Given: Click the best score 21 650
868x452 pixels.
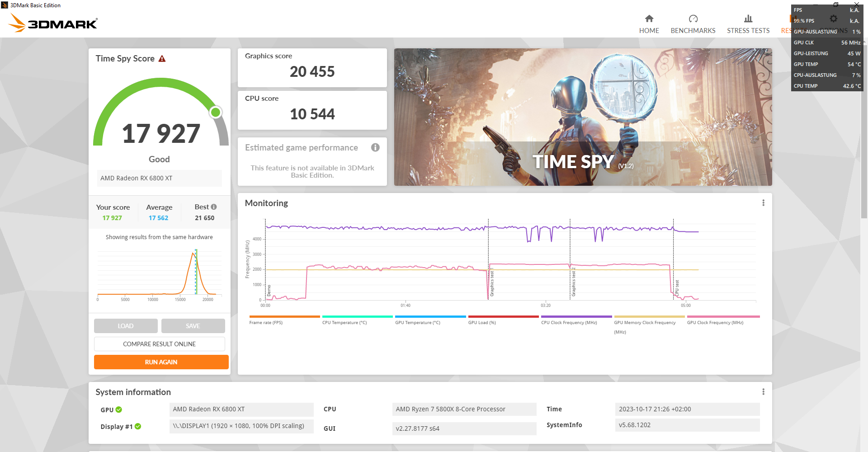Looking at the screenshot, I should point(205,218).
